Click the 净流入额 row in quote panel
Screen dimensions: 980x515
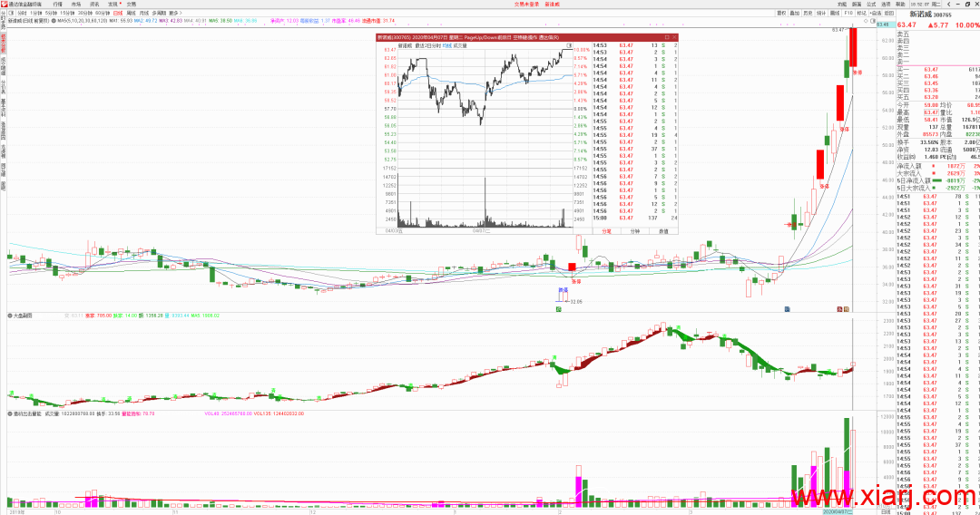[937, 166]
